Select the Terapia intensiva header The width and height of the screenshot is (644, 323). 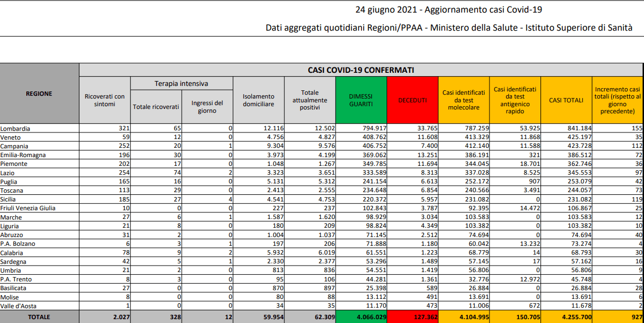point(181,83)
